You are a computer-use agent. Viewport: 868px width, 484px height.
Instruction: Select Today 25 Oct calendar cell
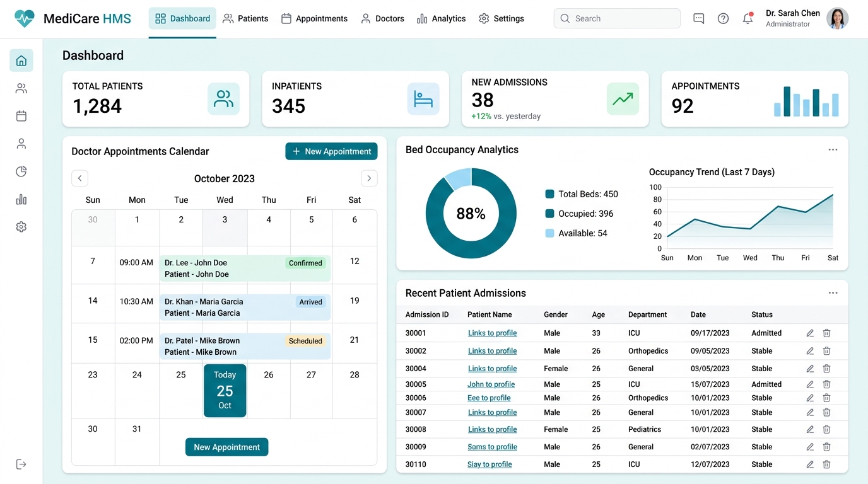225,391
